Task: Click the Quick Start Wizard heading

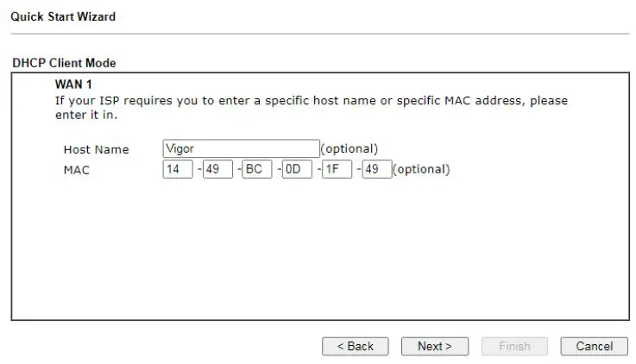Action: coord(63,16)
